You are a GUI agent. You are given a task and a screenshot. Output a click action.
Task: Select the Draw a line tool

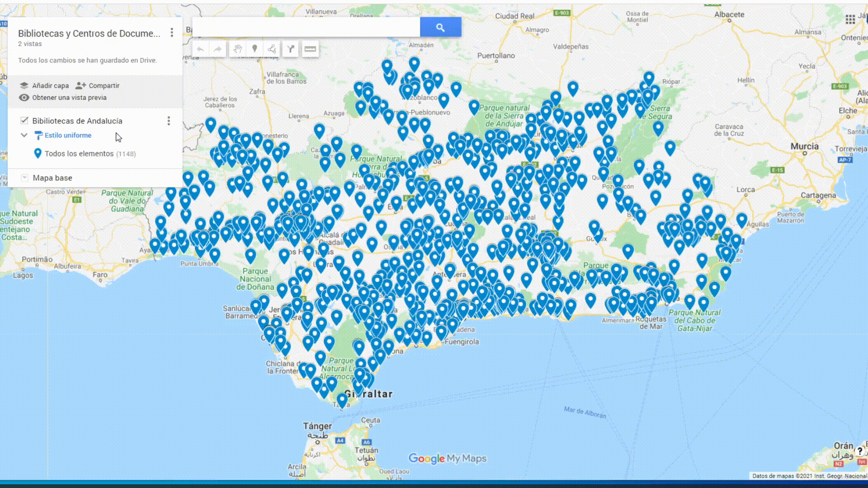[x=272, y=49]
